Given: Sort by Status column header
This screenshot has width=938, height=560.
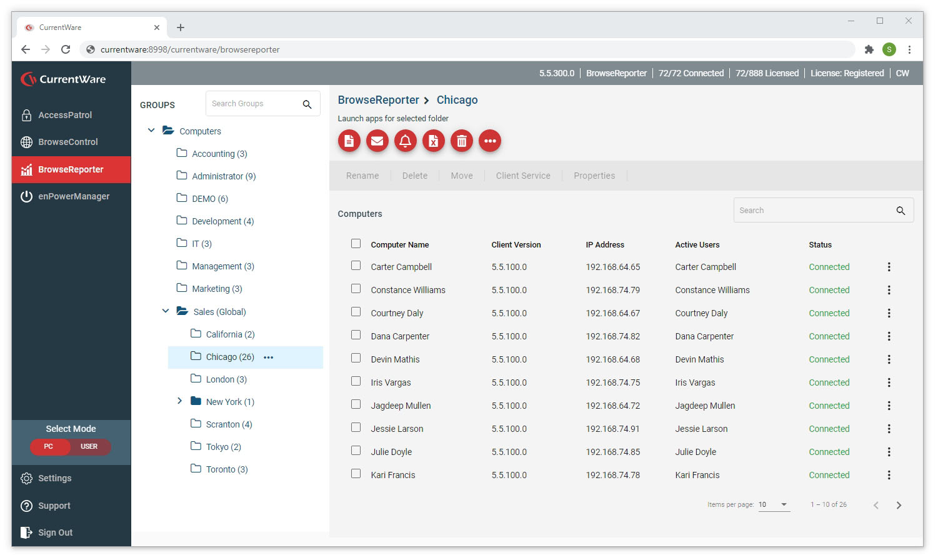Looking at the screenshot, I should pos(821,245).
